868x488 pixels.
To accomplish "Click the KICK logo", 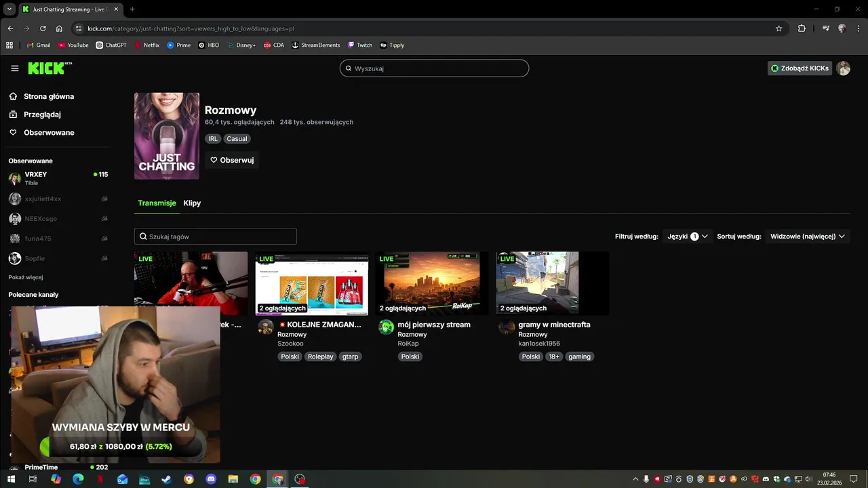I will [50, 68].
